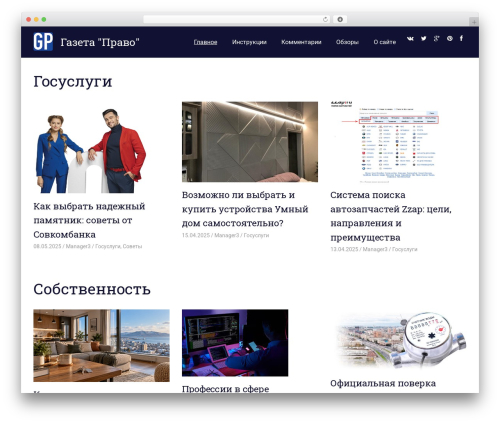Click the Газета "Право" site title

(100, 42)
